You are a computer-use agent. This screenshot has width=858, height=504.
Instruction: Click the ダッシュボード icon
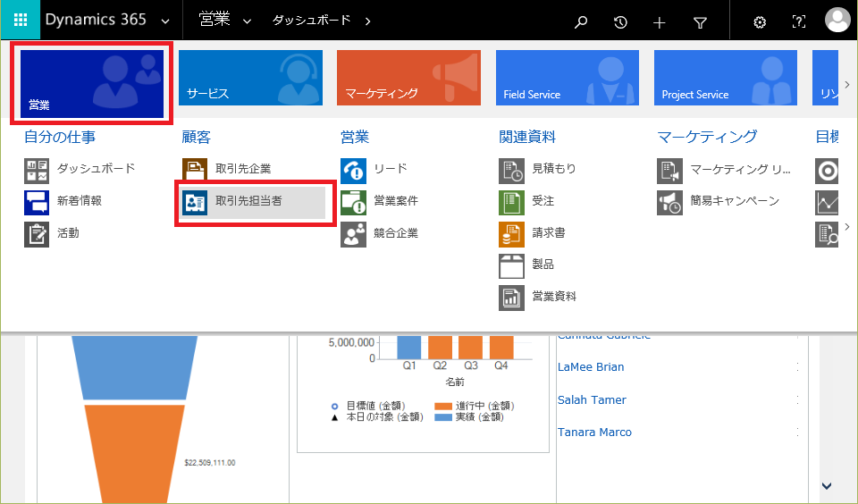[37, 171]
